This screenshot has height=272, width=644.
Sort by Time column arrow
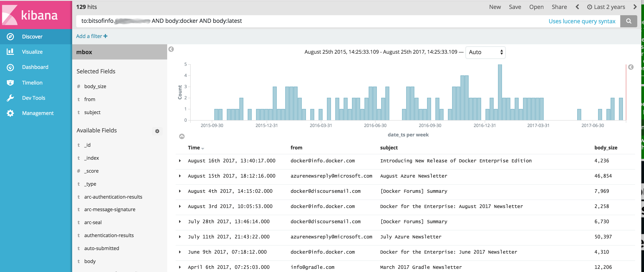pos(203,149)
